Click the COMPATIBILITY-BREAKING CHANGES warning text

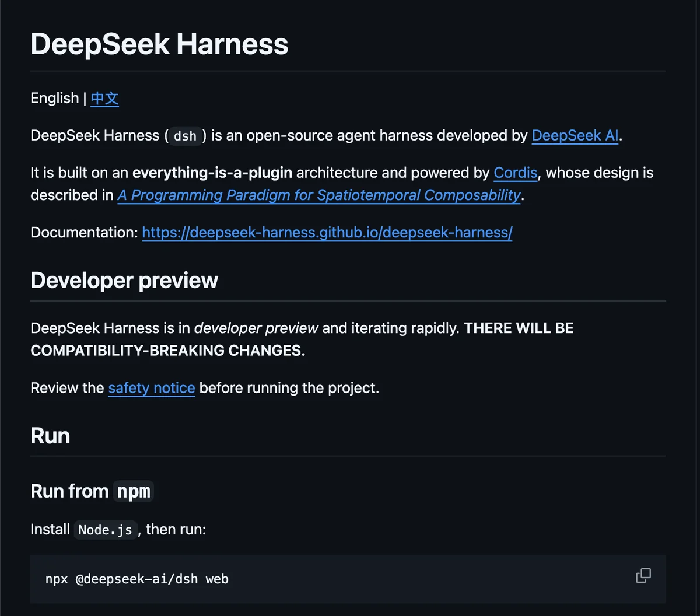pos(167,351)
